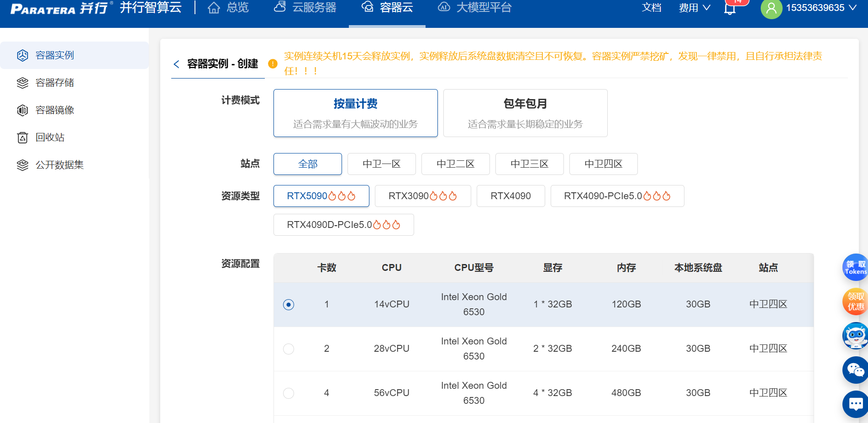Viewport: 868px width, 423px height.
Task: Go to 容器实例 in the sidebar
Action: [74, 55]
